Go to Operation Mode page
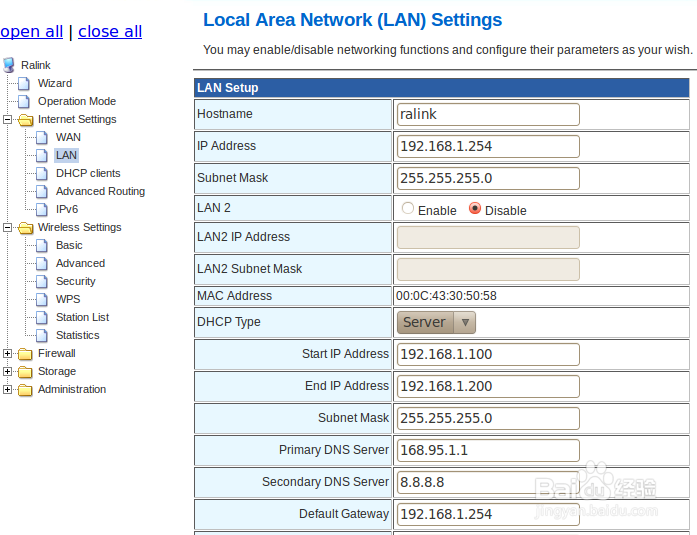697x535 pixels. tap(77, 101)
